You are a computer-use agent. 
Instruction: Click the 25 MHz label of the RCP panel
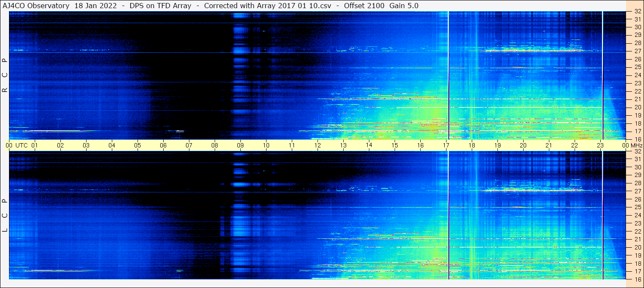point(637,67)
